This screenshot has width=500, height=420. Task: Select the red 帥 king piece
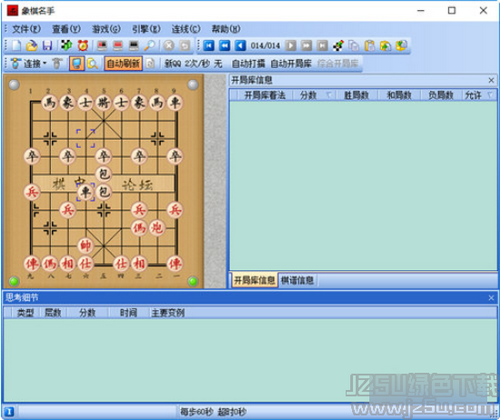pos(86,246)
